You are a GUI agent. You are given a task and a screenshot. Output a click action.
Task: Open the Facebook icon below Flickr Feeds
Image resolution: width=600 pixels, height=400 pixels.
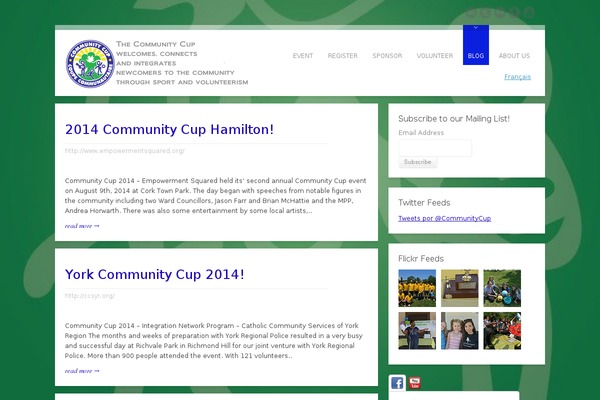coord(397,383)
